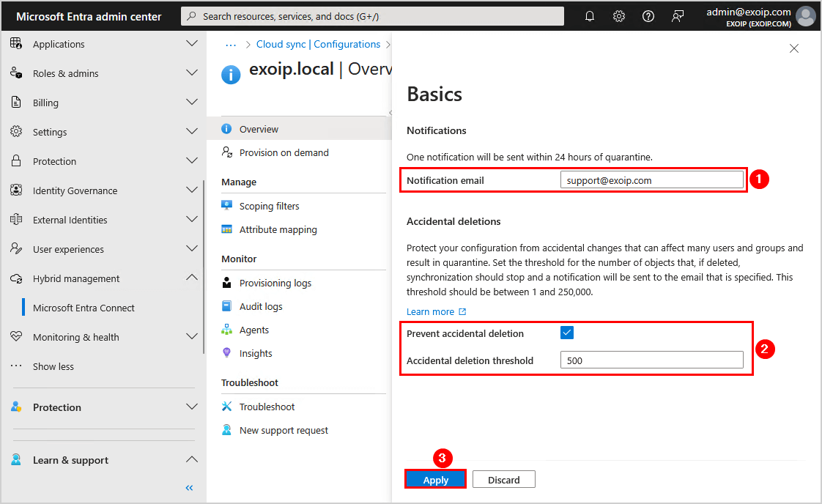Follow Cloud sync | Configurations breadcrumb

click(318, 44)
